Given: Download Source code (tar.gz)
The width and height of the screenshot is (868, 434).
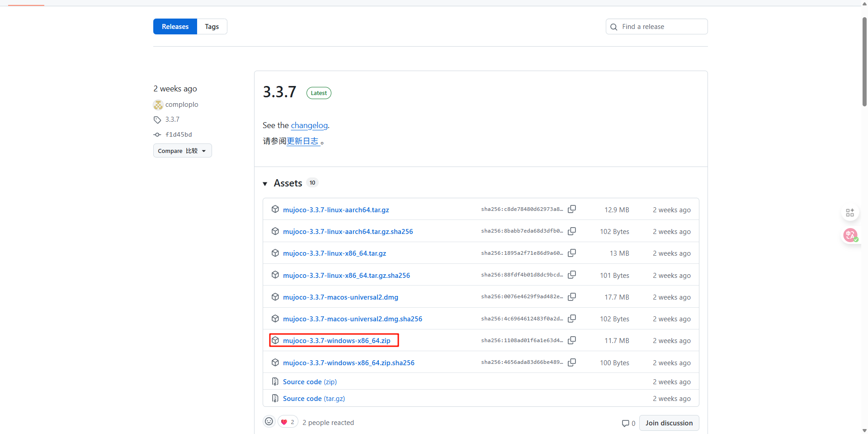Looking at the screenshot, I should 314,399.
